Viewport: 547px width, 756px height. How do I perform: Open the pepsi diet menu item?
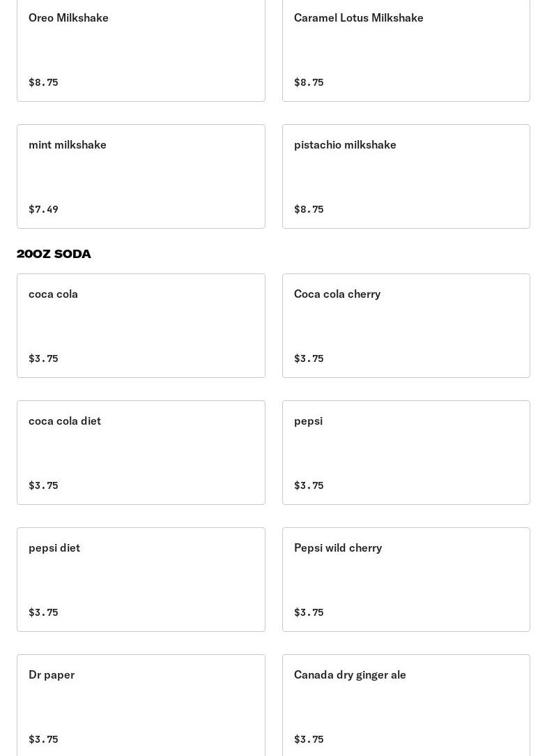tap(141, 580)
